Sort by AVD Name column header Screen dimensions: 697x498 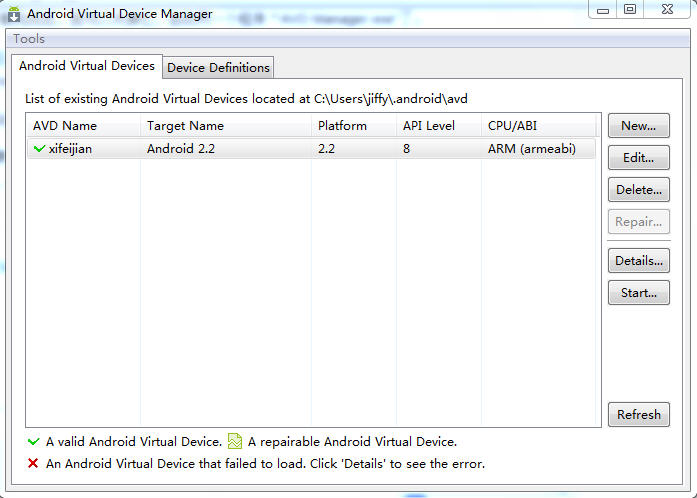click(83, 126)
